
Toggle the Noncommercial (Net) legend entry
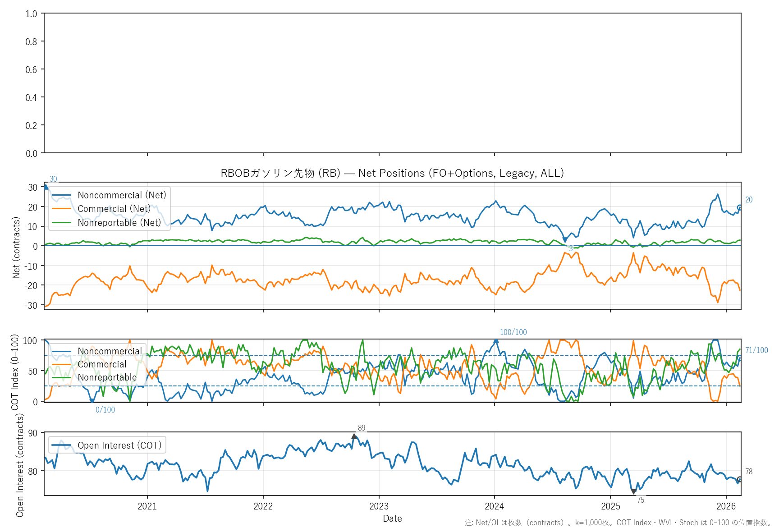122,195
